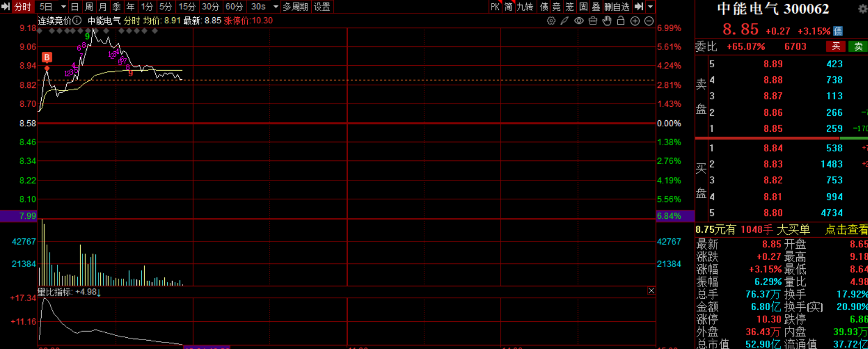Open the toolbox icon on chart toolbar
868x349 pixels.
point(593,21)
